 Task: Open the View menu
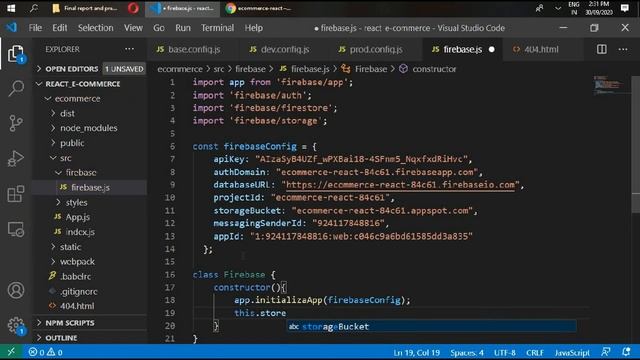pos(133,28)
